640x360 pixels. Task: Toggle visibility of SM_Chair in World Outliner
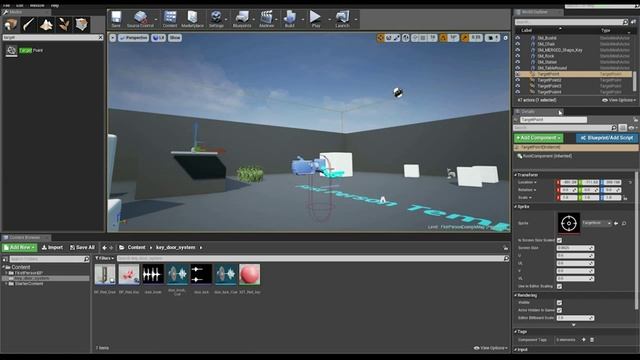point(518,44)
